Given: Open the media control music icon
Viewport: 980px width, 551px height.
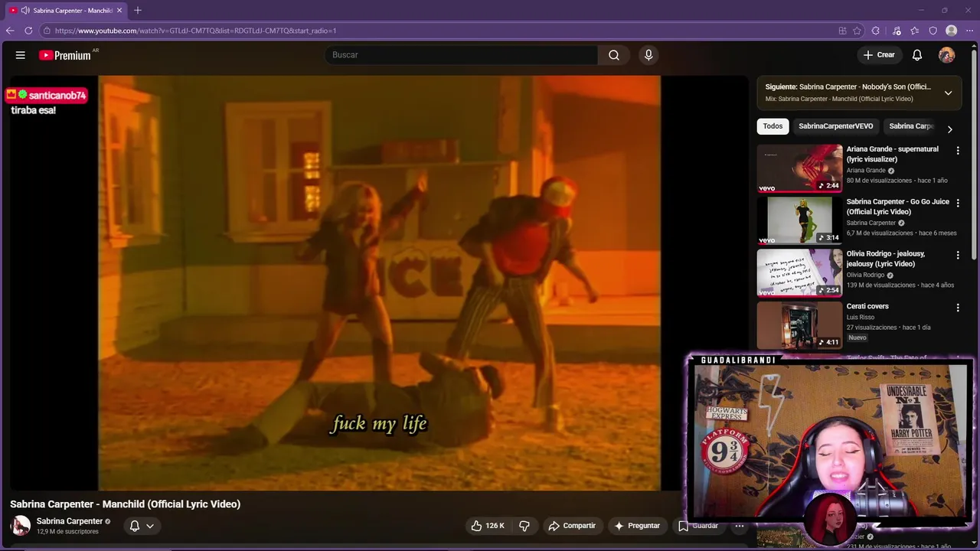Looking at the screenshot, I should [x=897, y=31].
